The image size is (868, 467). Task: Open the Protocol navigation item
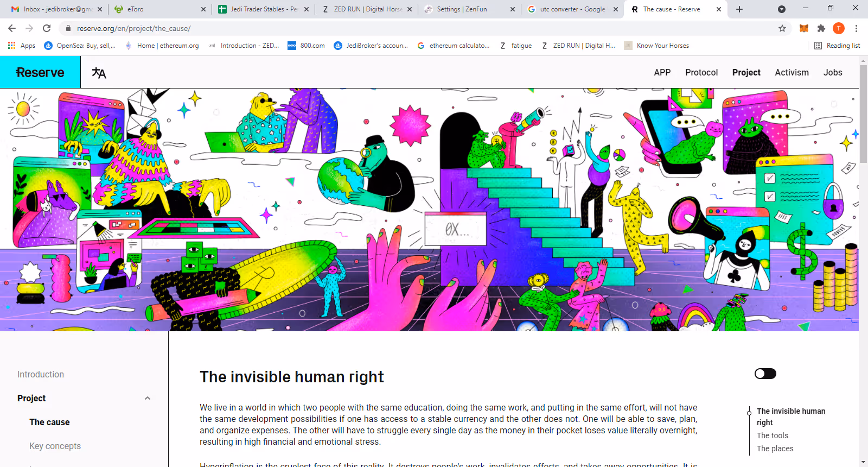701,72
